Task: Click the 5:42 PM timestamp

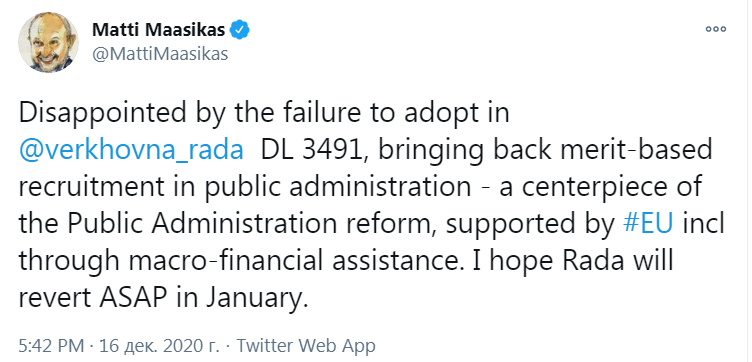Action: [52, 345]
